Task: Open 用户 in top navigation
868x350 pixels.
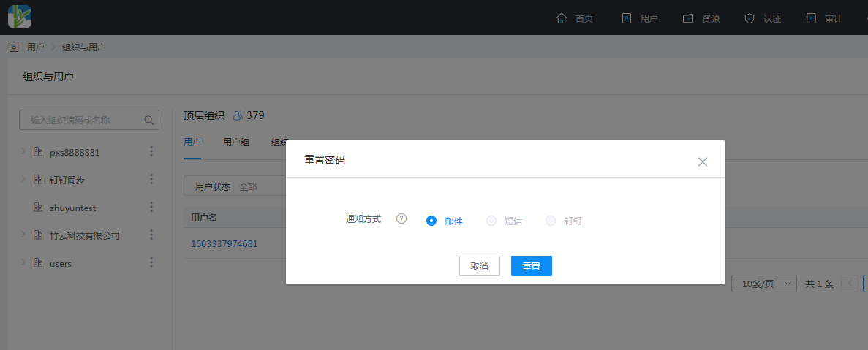Action: pyautogui.click(x=649, y=19)
